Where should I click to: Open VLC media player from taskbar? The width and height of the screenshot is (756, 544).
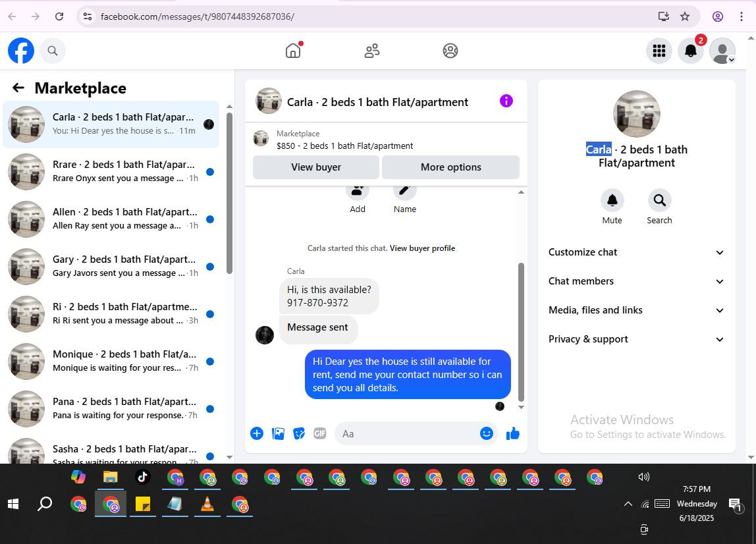tap(207, 504)
